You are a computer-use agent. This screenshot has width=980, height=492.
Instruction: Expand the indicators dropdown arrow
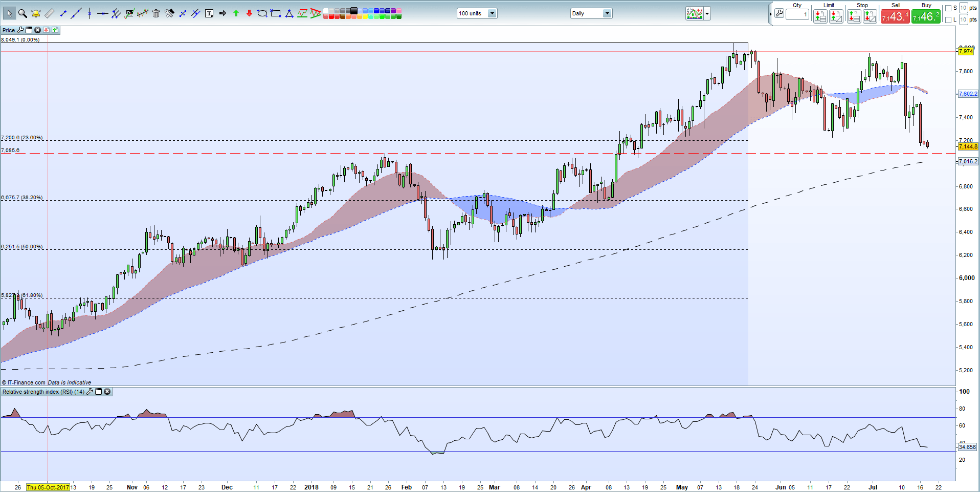707,14
